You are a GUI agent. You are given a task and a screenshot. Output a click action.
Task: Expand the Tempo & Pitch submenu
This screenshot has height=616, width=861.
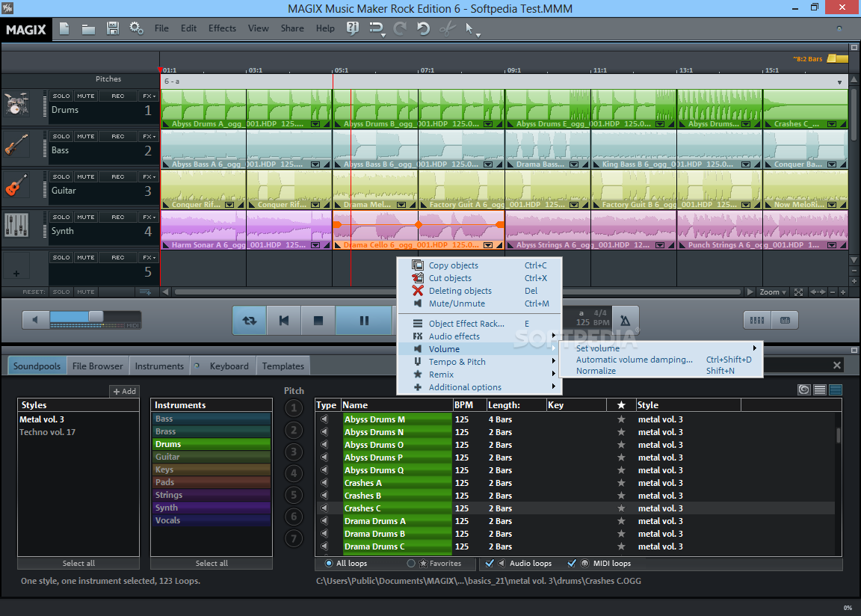point(554,361)
